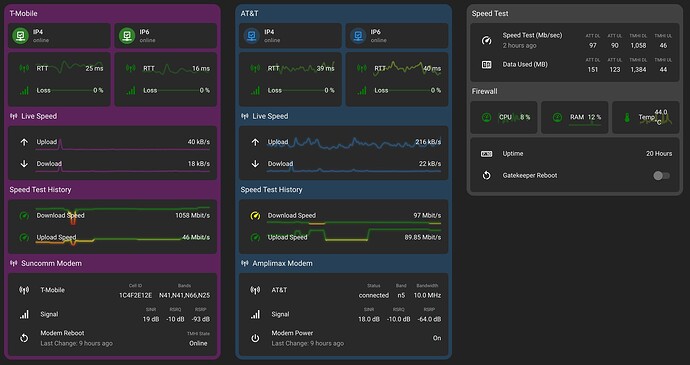The width and height of the screenshot is (690, 365).
Task: Click the T-Mobile IP4 network icon
Action: tap(20, 36)
